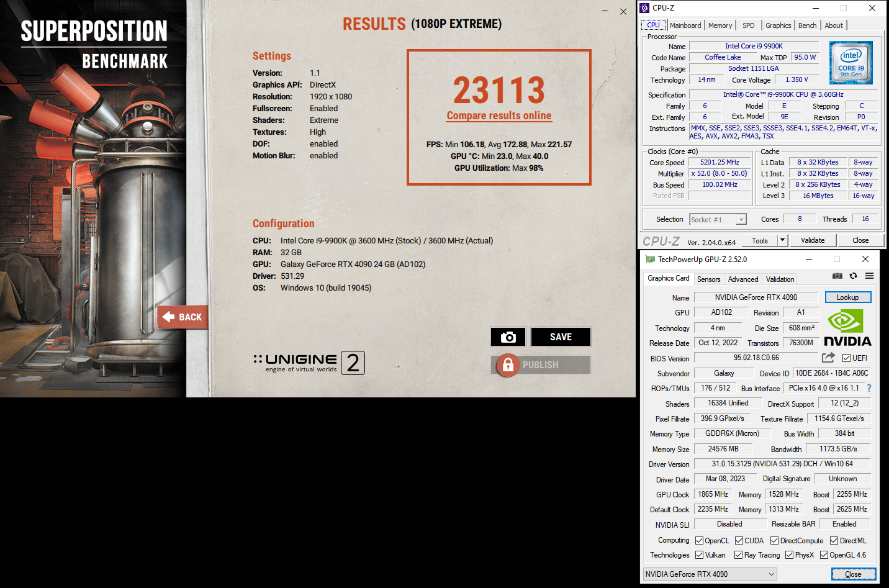Click the Core Speed value 5201.25 MHz
Image resolution: width=889 pixels, height=588 pixels.
tap(720, 162)
